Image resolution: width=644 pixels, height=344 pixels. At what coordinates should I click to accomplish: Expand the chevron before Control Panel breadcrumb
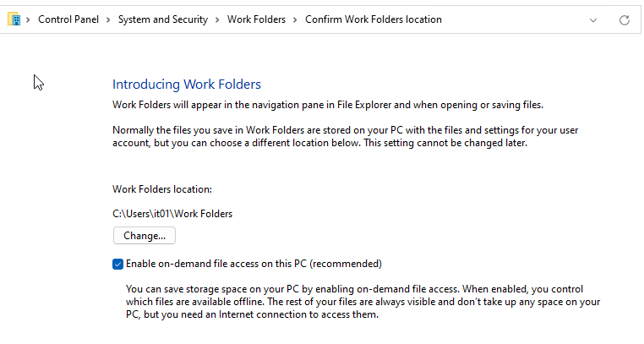point(30,19)
